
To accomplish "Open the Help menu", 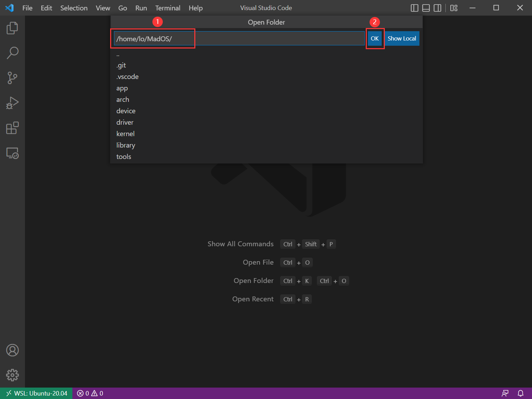I will [196, 8].
